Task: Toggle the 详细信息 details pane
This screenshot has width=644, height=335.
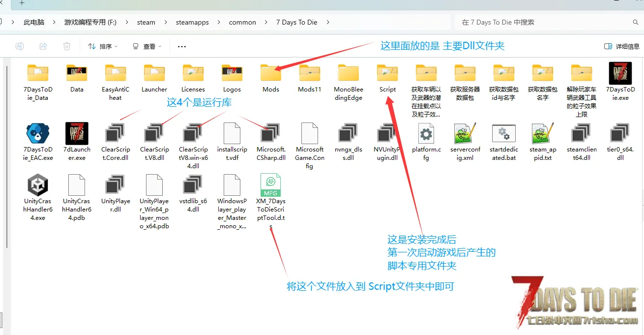Action: 622,46
